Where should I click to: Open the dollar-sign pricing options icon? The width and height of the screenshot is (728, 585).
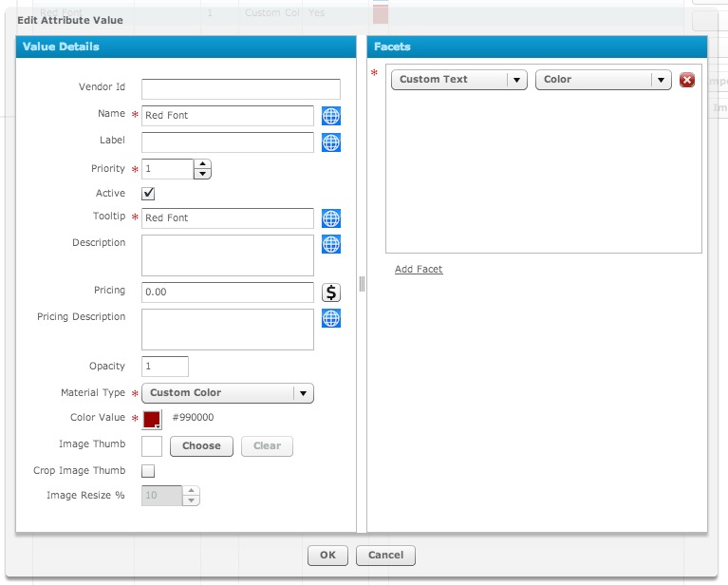click(x=331, y=292)
